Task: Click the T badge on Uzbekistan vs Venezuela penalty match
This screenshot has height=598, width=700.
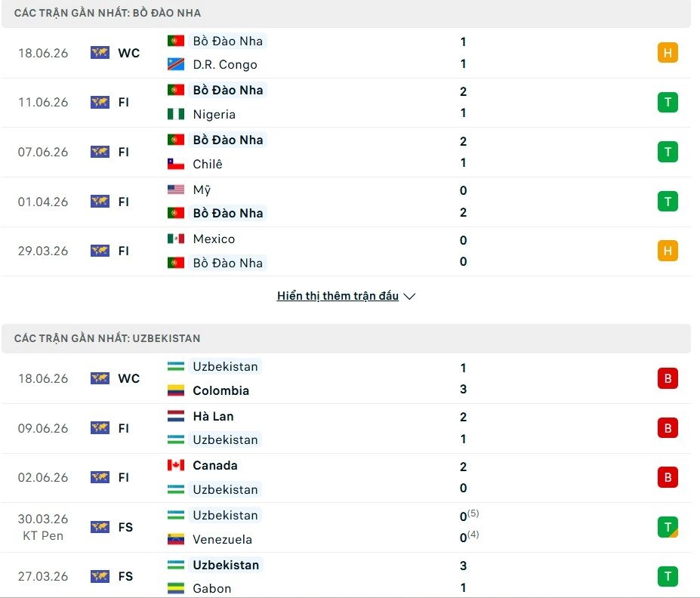Action: 668,527
